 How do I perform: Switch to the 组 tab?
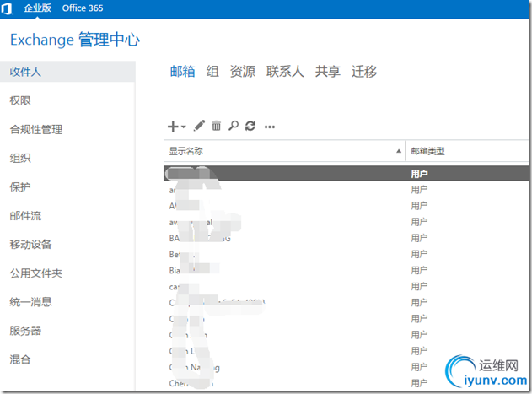click(x=212, y=72)
